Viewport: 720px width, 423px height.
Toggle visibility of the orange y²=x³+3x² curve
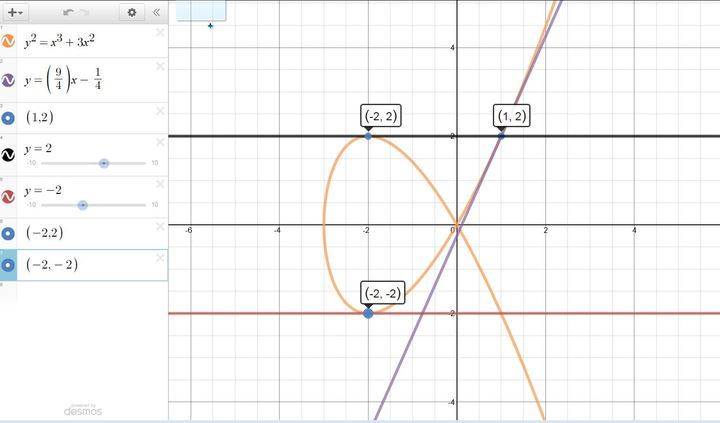pos(8,42)
